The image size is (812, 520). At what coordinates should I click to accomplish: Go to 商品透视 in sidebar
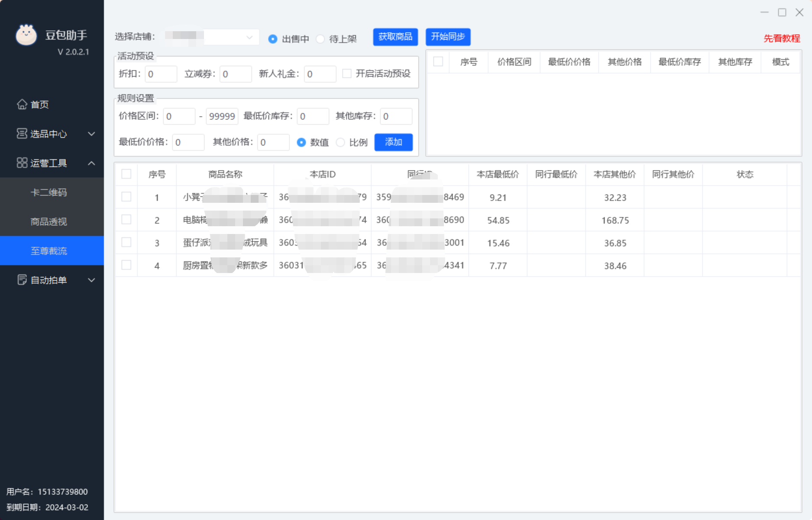click(x=49, y=222)
